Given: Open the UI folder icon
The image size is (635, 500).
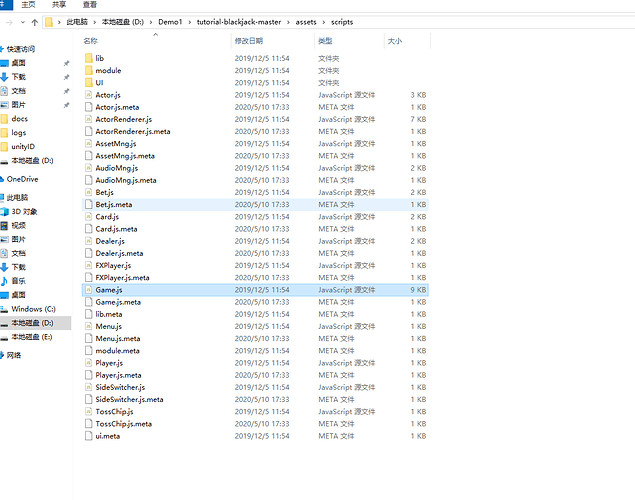Looking at the screenshot, I should 89,83.
